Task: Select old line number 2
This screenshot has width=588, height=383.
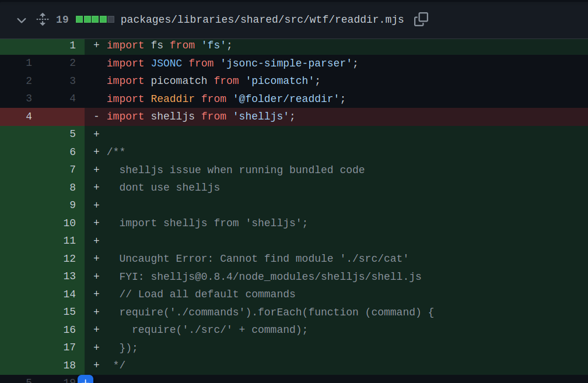Action: tap(29, 80)
